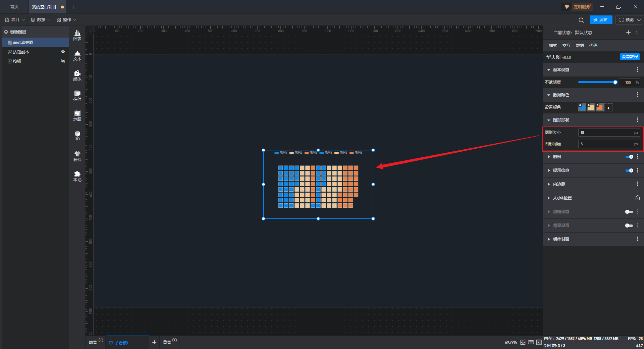The height and width of the screenshot is (349, 644).
Task: Switch to the 代码 tab
Action: tap(593, 46)
